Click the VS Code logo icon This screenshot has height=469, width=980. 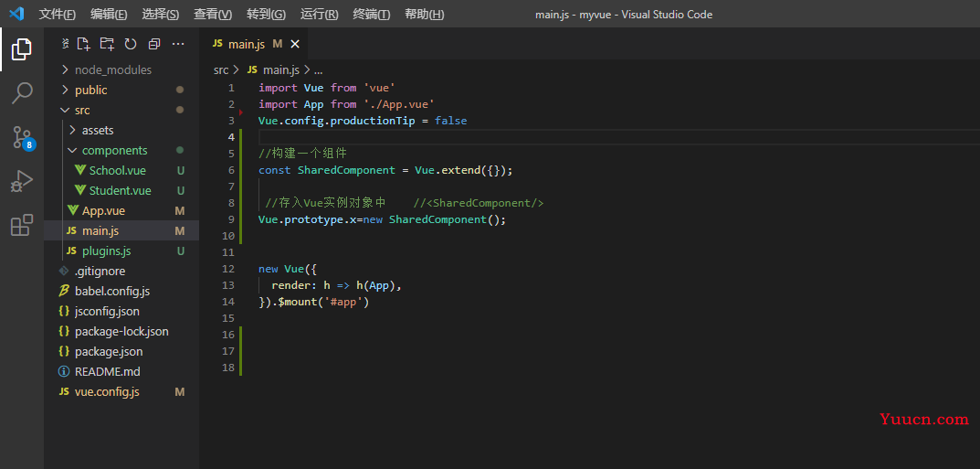pos(16,14)
